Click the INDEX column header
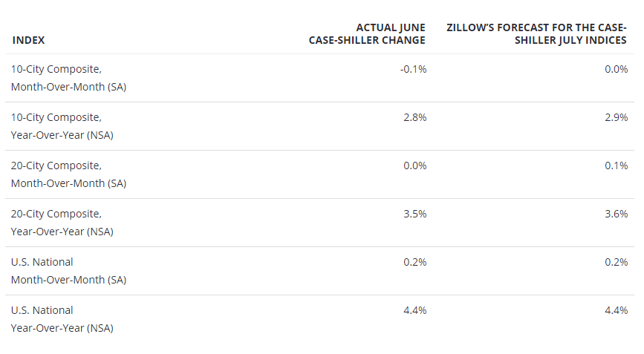The width and height of the screenshot is (644, 354). tap(28, 40)
